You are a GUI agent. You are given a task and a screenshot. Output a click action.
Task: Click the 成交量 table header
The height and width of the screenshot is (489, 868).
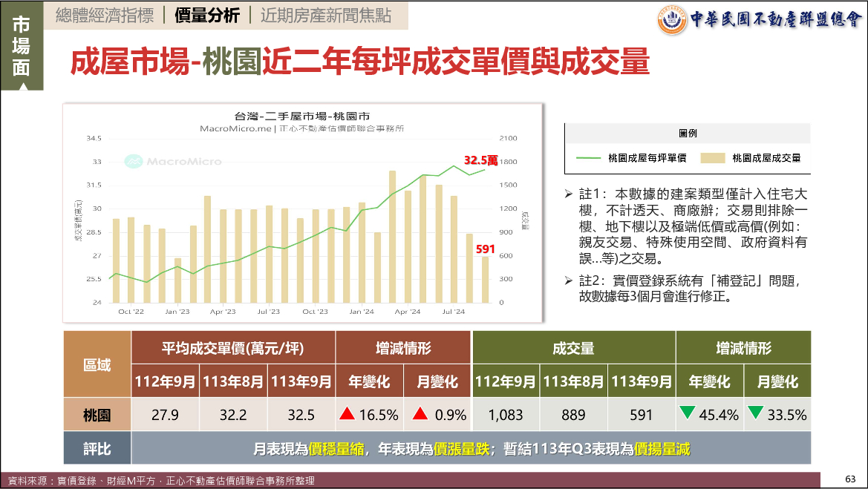click(x=573, y=348)
